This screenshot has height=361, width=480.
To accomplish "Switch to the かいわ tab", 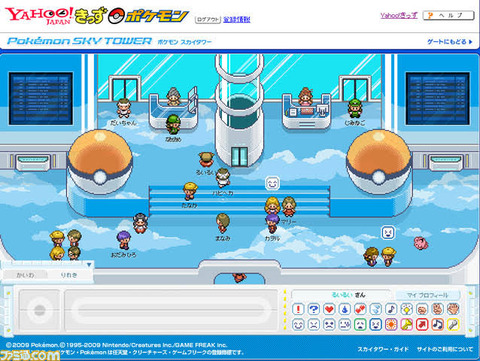I will [x=25, y=275].
